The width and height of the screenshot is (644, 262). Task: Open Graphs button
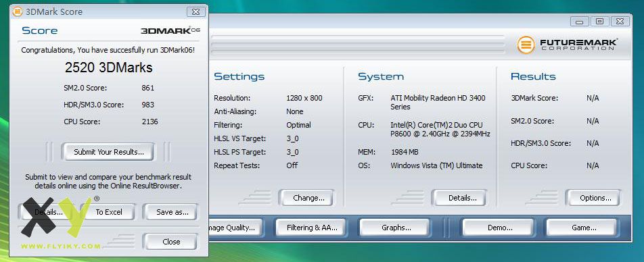click(x=396, y=228)
